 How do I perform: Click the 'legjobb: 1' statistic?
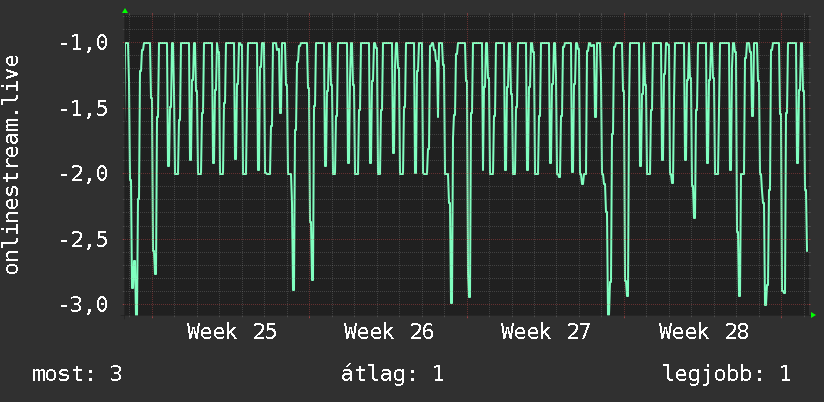[727, 374]
